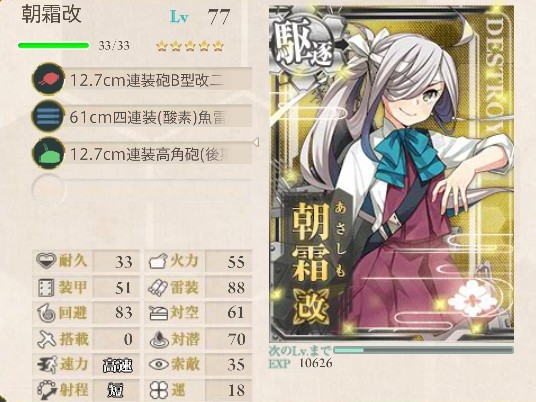Click the clover icon beside 運

[x=158, y=390]
